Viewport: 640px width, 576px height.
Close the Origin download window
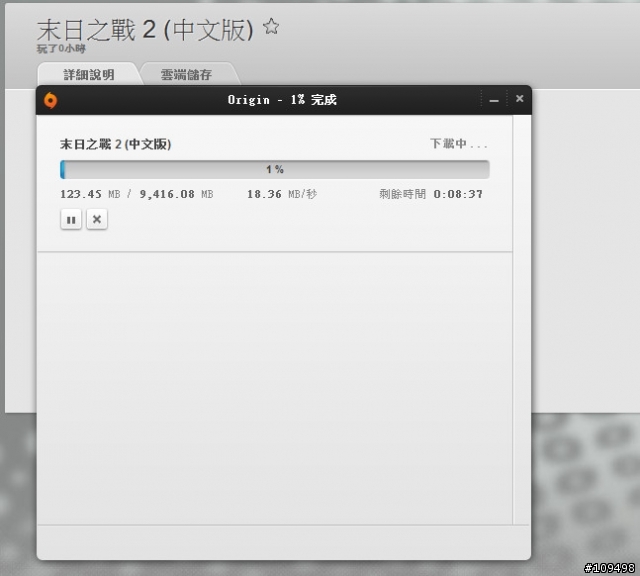[519, 99]
